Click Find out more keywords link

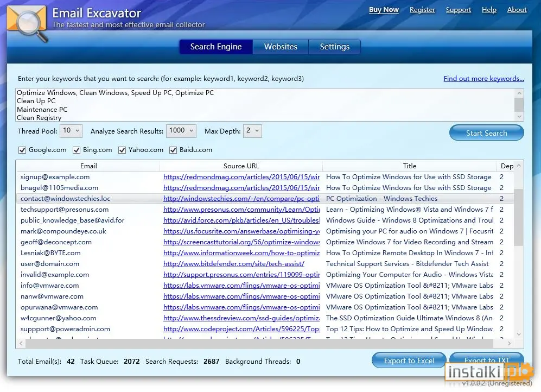coord(483,79)
